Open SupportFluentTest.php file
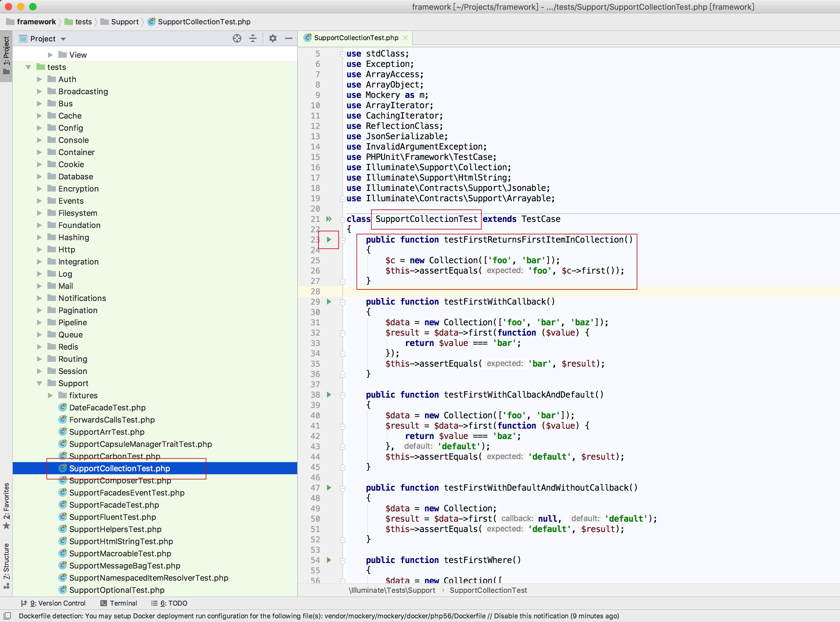This screenshot has width=840, height=622. (112, 517)
